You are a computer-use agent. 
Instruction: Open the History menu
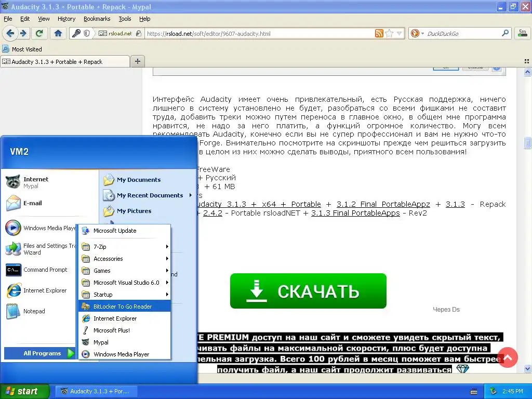(66, 19)
